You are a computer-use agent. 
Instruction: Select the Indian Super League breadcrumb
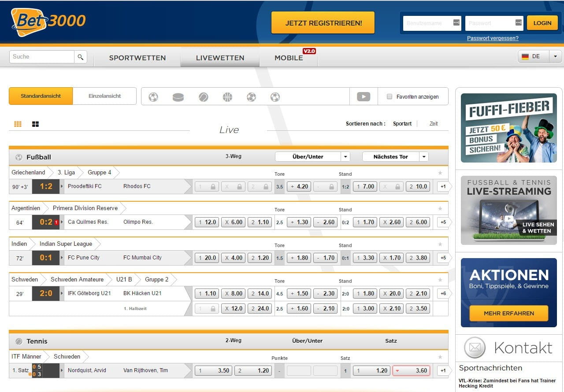[66, 244]
